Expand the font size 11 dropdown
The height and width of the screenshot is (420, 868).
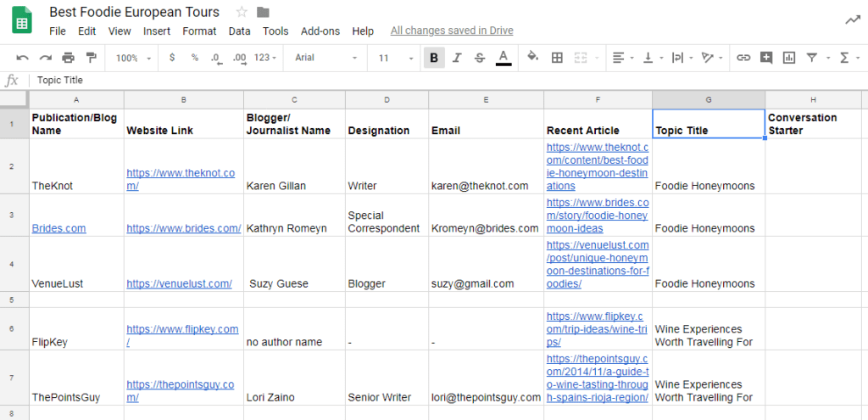396,58
